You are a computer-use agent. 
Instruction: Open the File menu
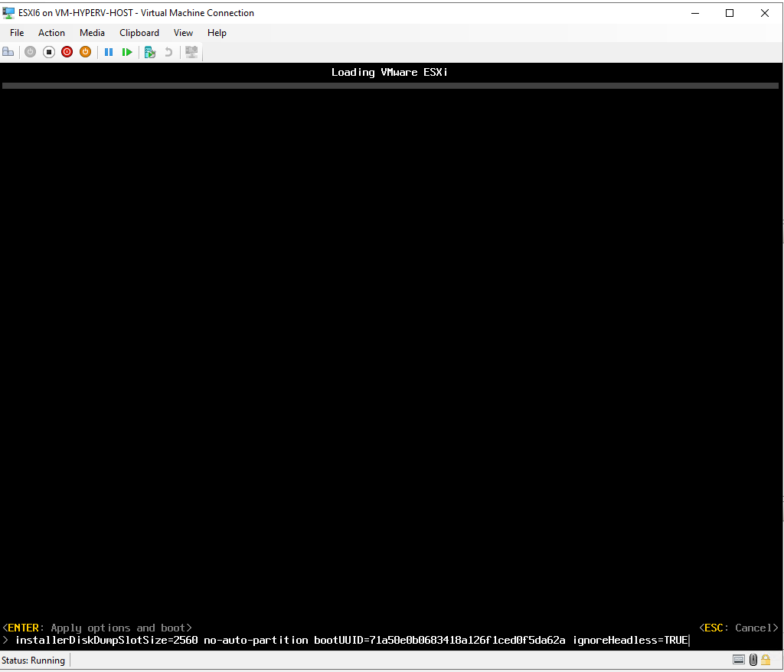point(17,33)
